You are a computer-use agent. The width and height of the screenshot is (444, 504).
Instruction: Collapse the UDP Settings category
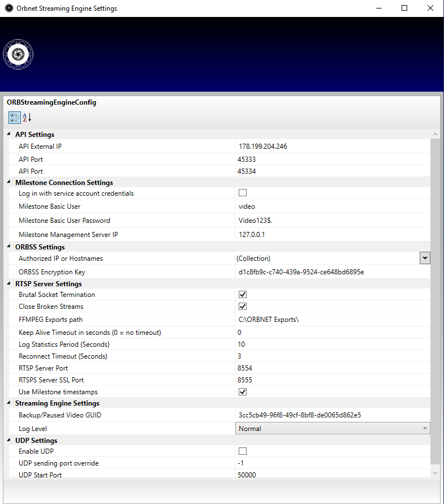(x=8, y=440)
